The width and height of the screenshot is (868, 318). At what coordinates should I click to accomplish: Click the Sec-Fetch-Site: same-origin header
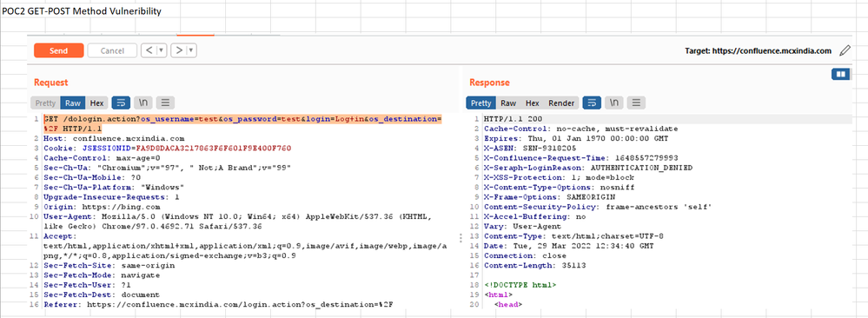coord(109,265)
